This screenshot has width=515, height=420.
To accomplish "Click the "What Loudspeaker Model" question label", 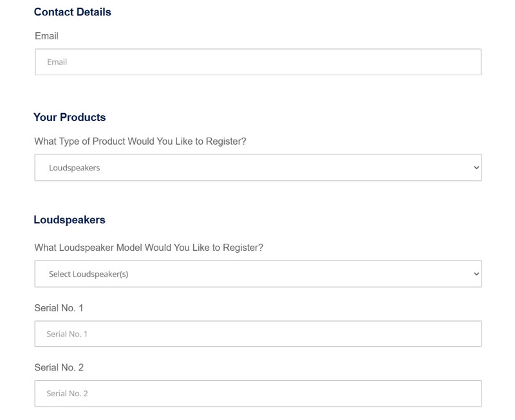I will [149, 248].
